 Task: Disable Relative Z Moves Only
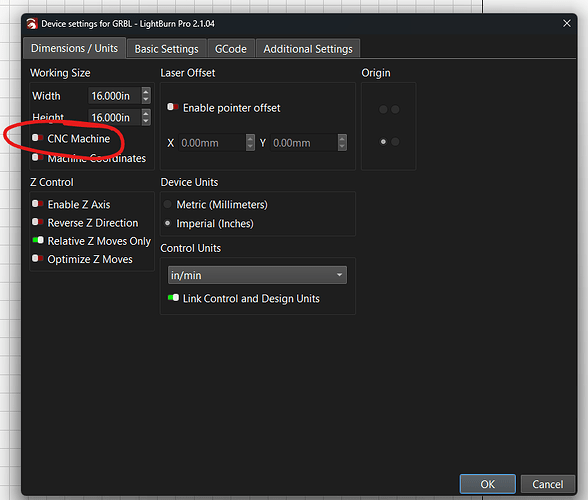(x=38, y=240)
